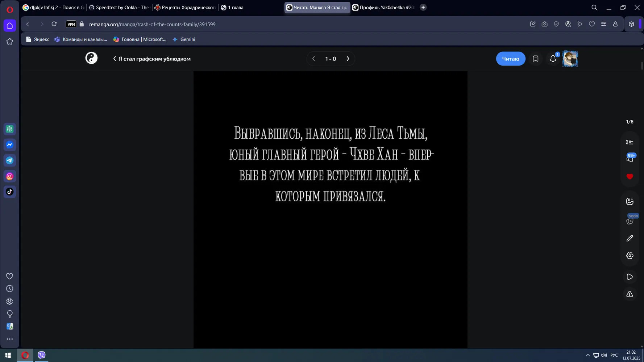This screenshot has width=644, height=362.
Task: Open pinboards heart in Opera sidebar
Action: [x=10, y=276]
